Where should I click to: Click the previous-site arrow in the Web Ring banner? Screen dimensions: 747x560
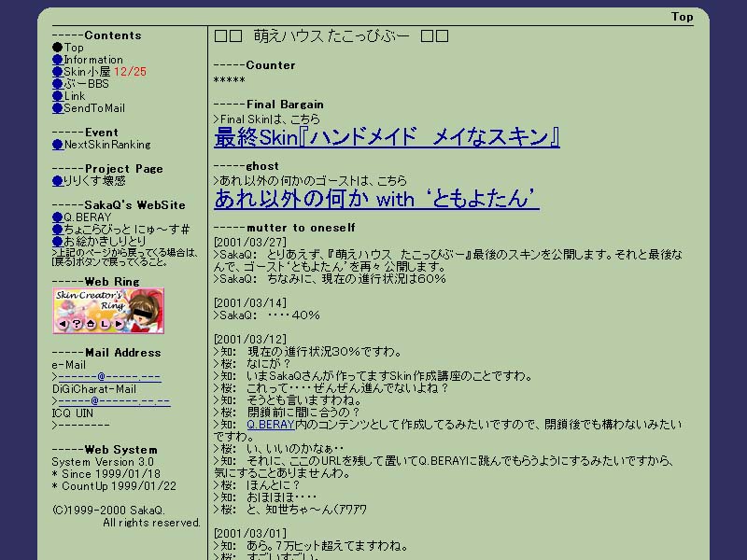63,324
